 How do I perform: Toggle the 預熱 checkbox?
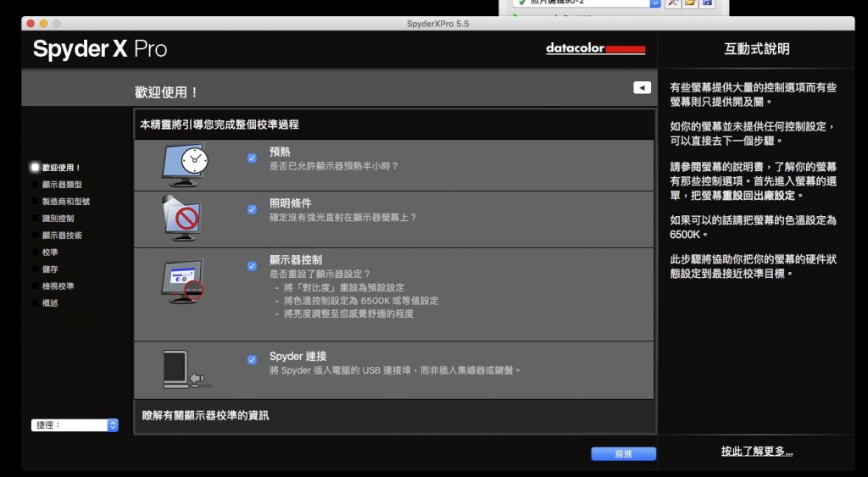click(x=252, y=158)
